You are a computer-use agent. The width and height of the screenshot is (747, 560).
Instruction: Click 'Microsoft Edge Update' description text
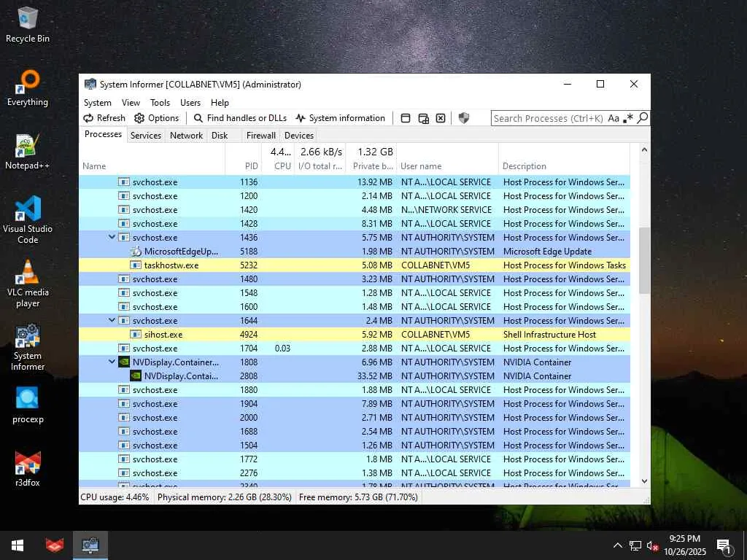click(x=547, y=252)
